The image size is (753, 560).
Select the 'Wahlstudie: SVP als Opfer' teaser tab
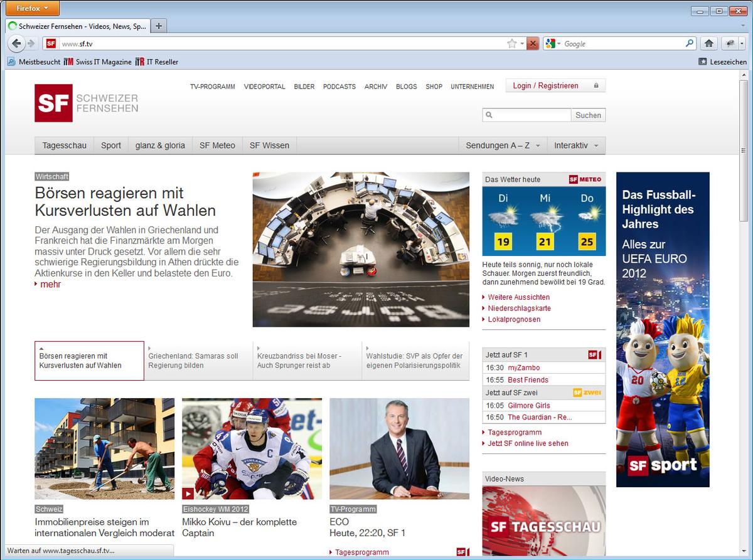pos(415,361)
